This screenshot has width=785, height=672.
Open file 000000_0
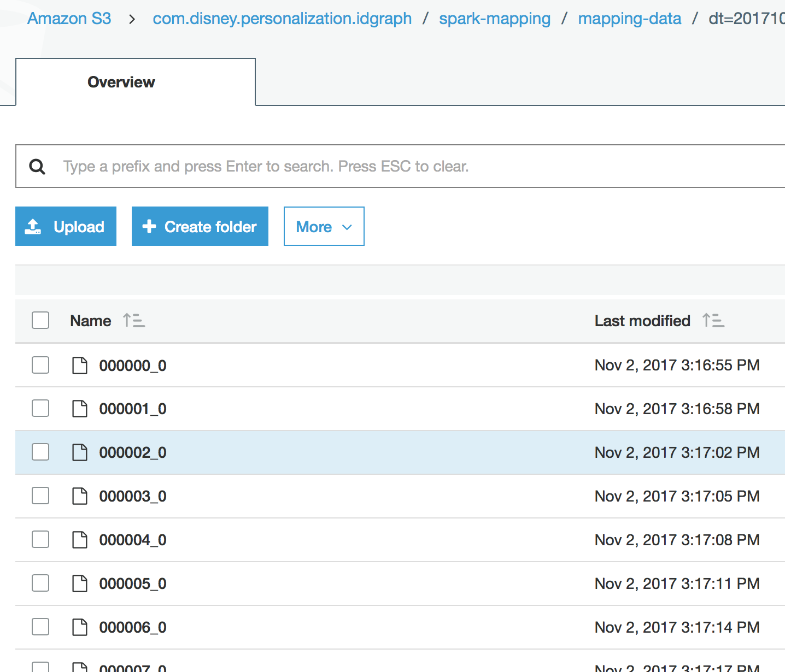pyautogui.click(x=133, y=366)
